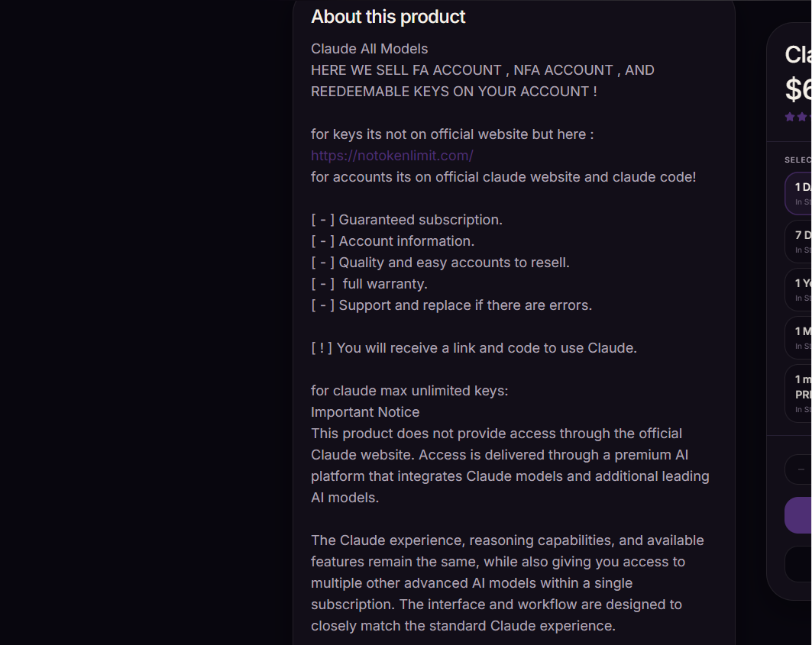812x645 pixels.
Task: Pick the 1 m PR plan option
Action: tap(798, 393)
